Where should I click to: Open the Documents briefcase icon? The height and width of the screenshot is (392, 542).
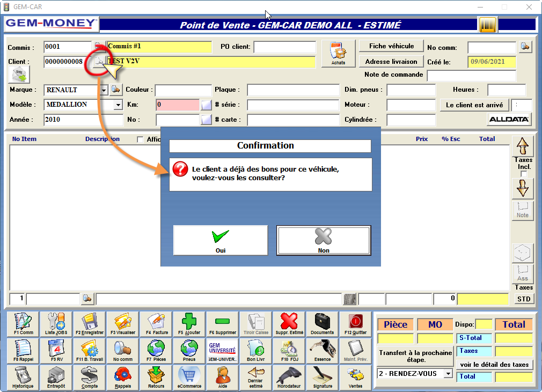(322, 324)
